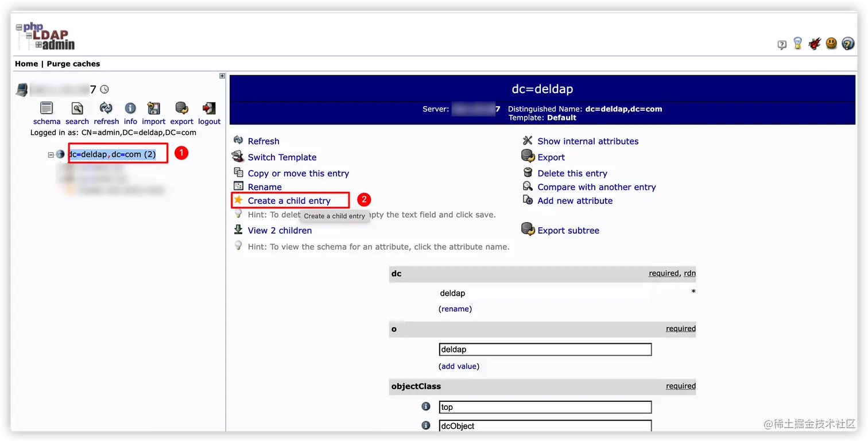
Task: Click View 2 children link
Action: coord(280,231)
